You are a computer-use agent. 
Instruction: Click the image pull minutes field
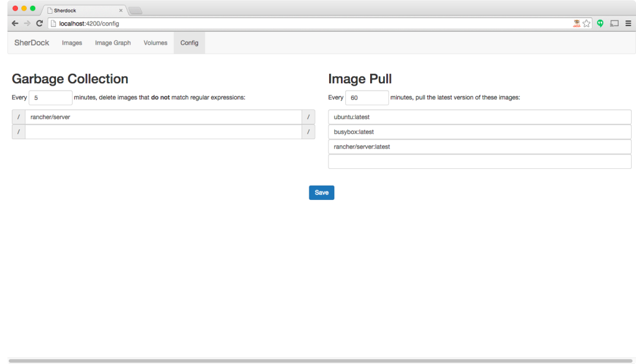coord(366,98)
